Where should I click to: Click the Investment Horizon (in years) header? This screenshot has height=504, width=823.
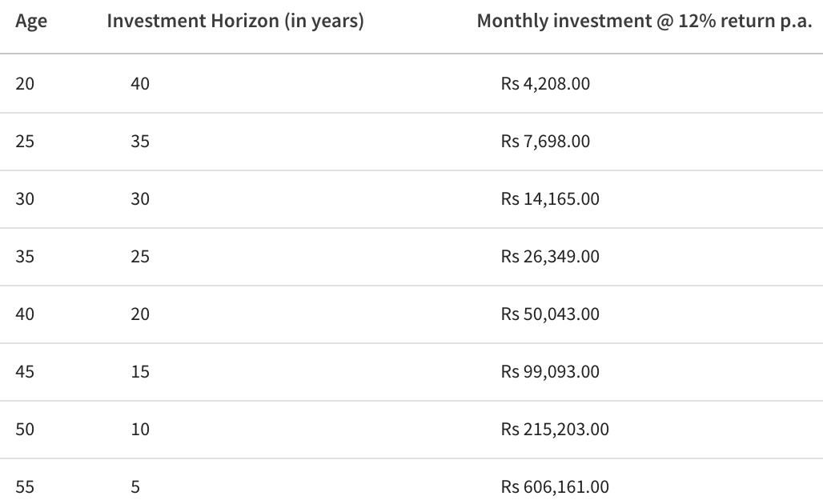pyautogui.click(x=235, y=22)
